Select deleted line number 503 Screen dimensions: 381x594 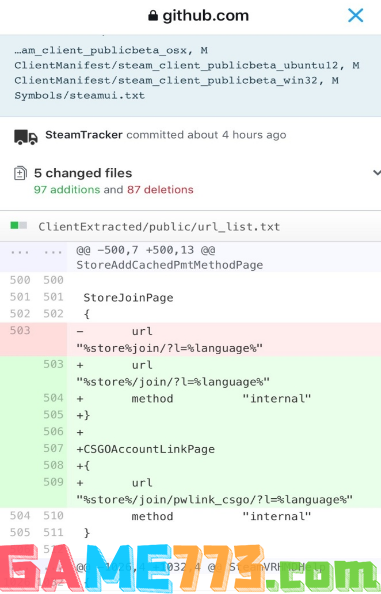tap(20, 331)
